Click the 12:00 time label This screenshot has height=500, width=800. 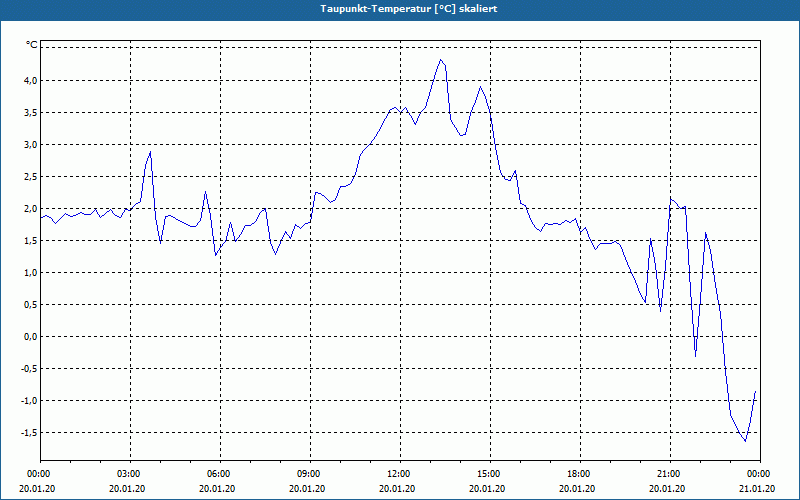(400, 474)
